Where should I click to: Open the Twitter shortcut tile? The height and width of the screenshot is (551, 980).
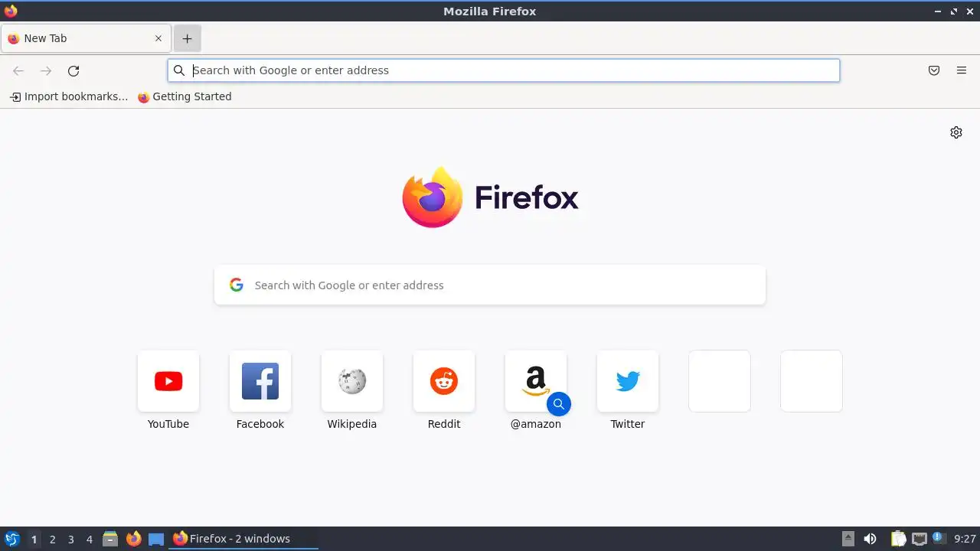628,381
